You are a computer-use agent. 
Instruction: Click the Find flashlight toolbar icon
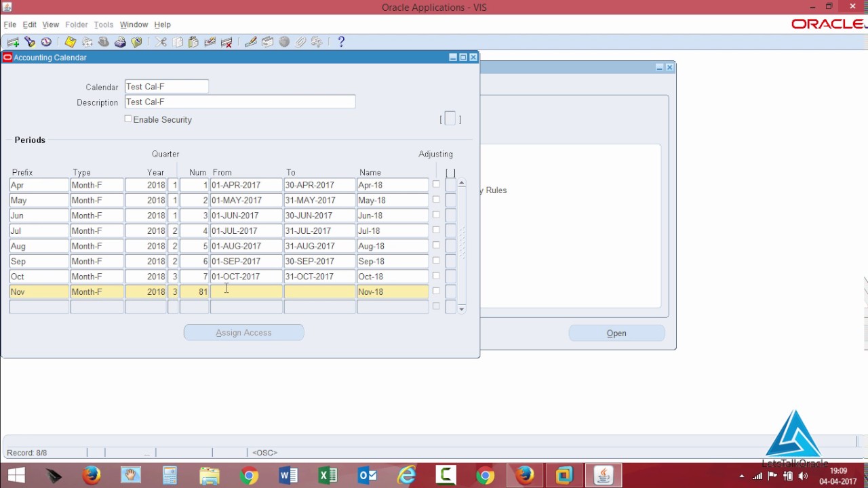click(x=30, y=42)
